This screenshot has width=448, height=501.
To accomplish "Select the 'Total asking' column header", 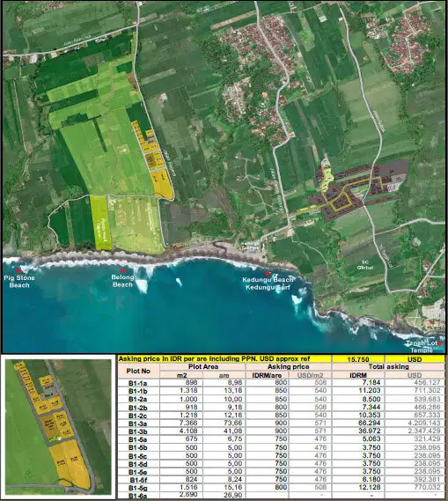I will coord(389,367).
